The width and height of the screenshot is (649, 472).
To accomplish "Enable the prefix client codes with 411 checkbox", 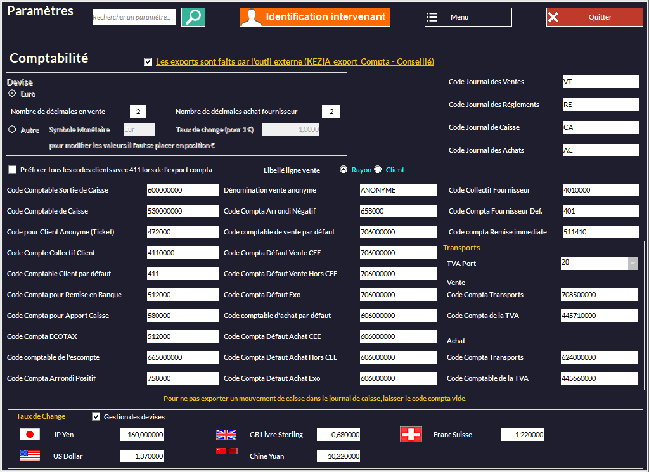I will coord(13,169).
